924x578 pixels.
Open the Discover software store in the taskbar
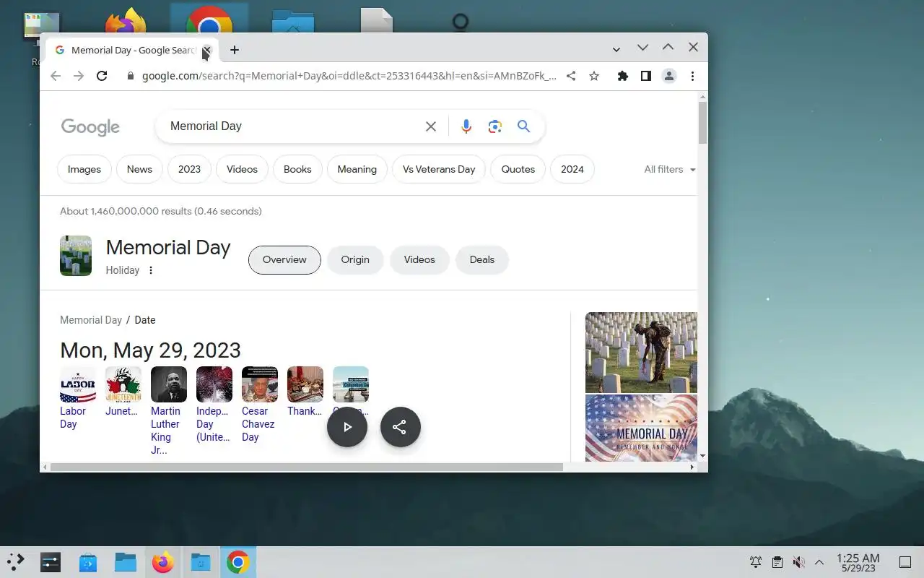88,562
